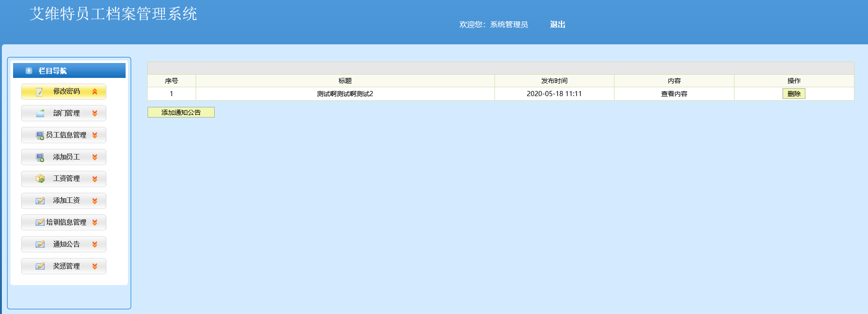Select the 添加工资 menu item

pos(64,201)
